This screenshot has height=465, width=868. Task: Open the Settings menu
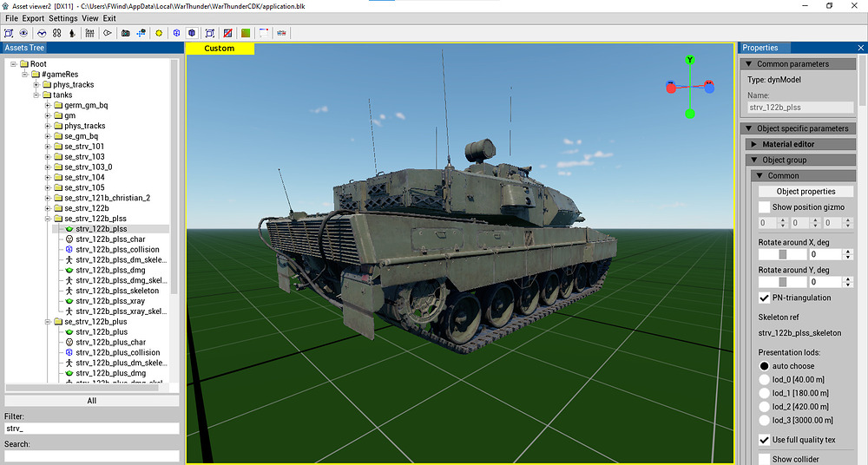tap(63, 18)
